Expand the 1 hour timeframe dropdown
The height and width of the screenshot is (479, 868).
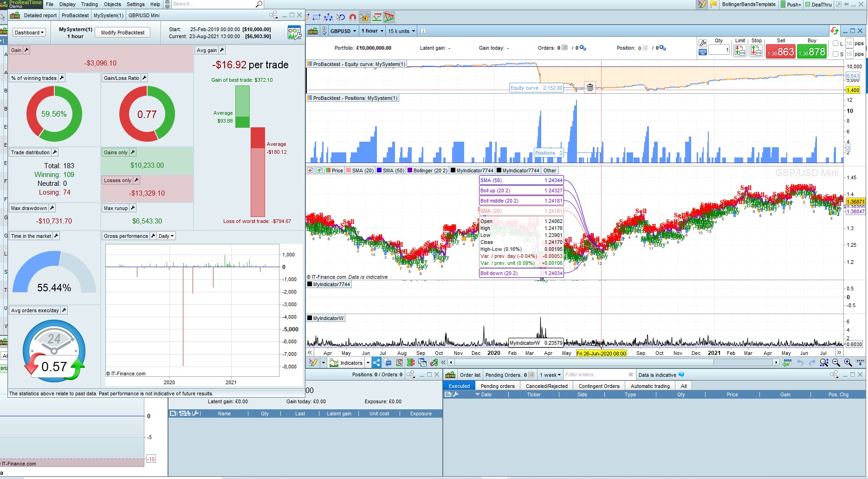click(x=373, y=31)
